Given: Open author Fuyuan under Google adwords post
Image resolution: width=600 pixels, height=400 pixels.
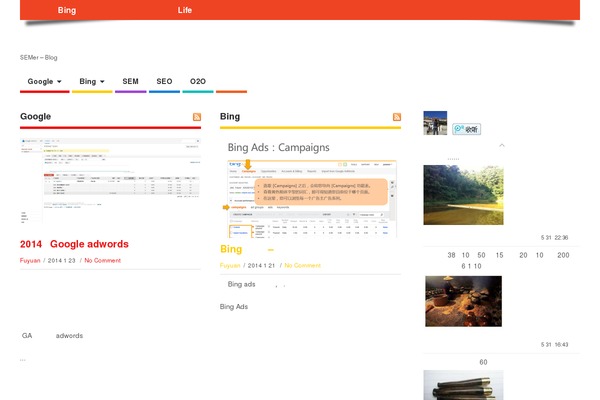Looking at the screenshot, I should pyautogui.click(x=30, y=261).
